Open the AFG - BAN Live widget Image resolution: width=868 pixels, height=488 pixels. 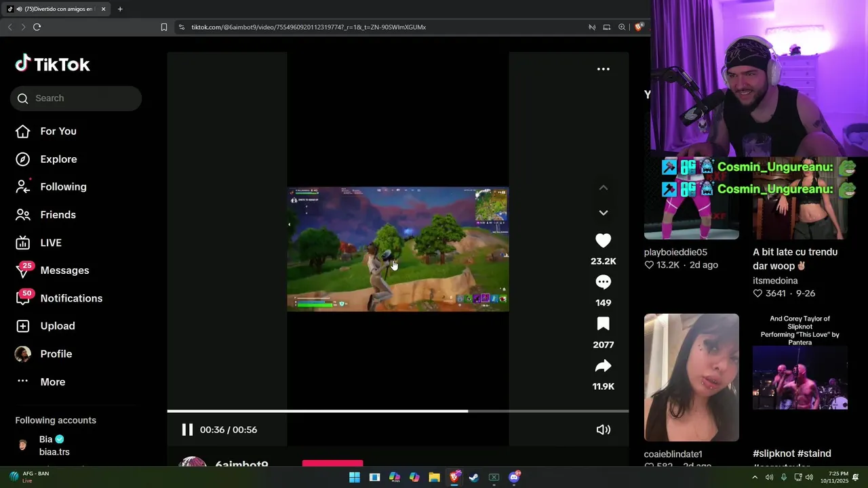[x=28, y=477]
